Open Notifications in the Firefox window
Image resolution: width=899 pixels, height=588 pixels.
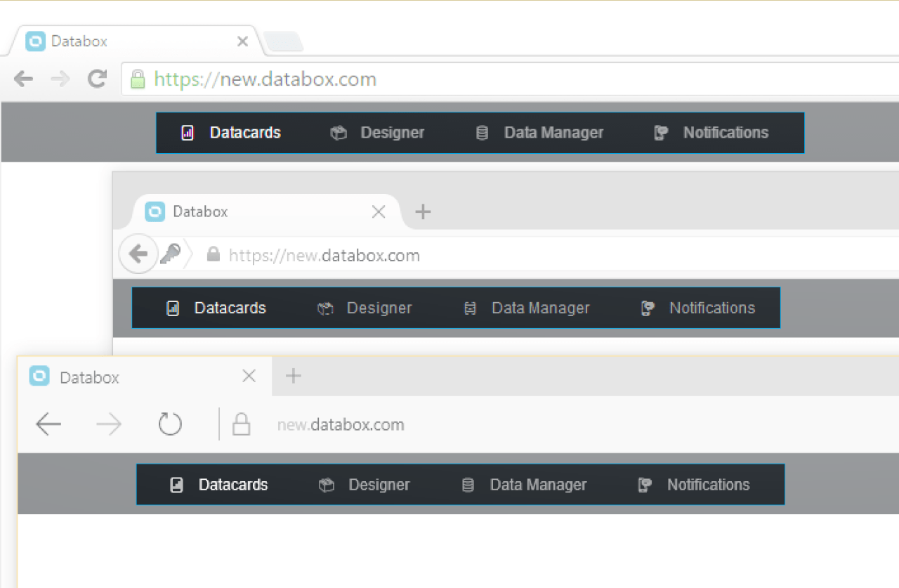coord(712,308)
